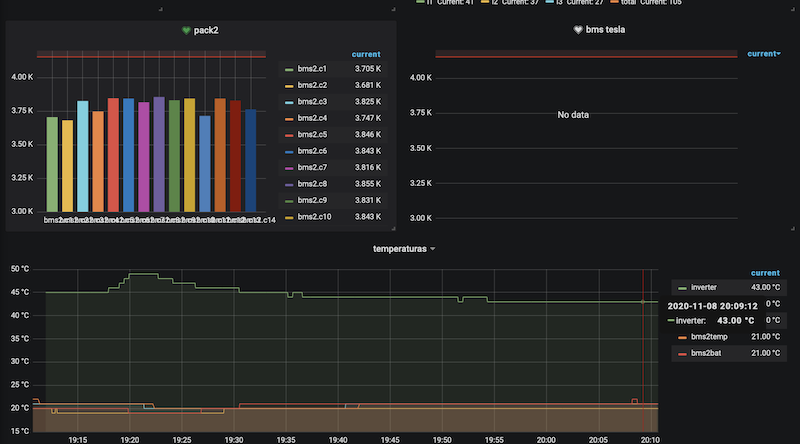This screenshot has width=800, height=444.
Task: Toggle inverter series in temperaturas legend
Action: tap(704, 287)
